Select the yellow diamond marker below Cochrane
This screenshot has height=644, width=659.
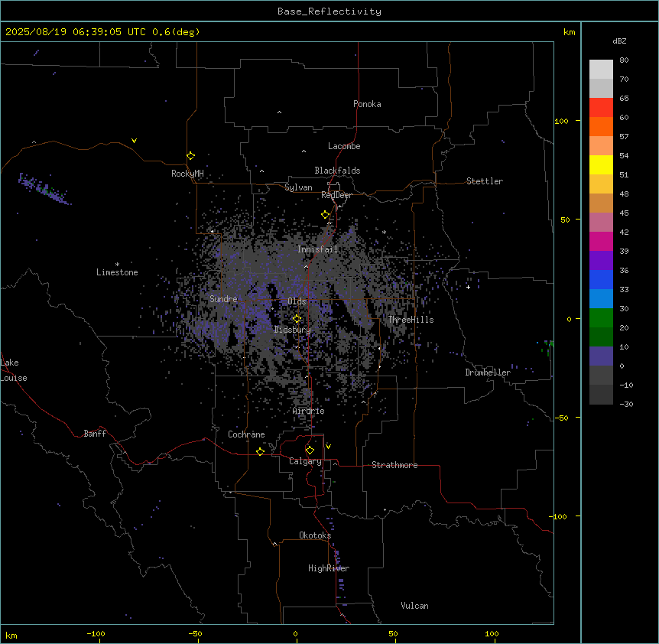(260, 451)
